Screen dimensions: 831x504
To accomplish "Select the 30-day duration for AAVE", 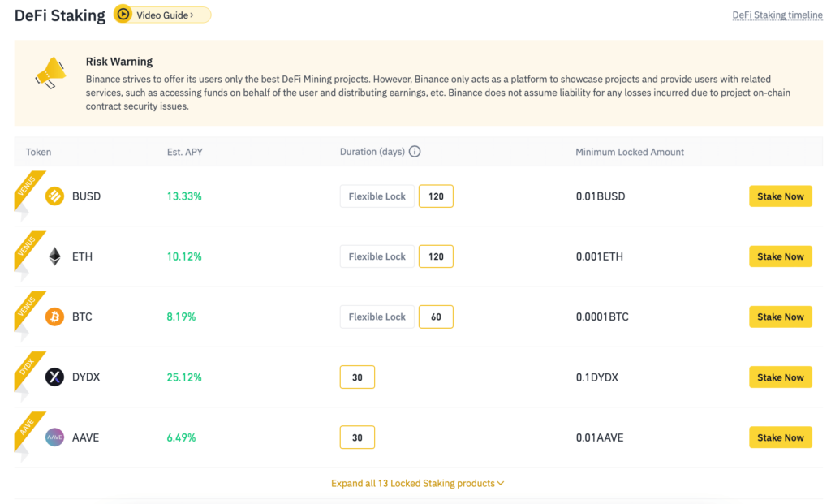I will pyautogui.click(x=357, y=437).
